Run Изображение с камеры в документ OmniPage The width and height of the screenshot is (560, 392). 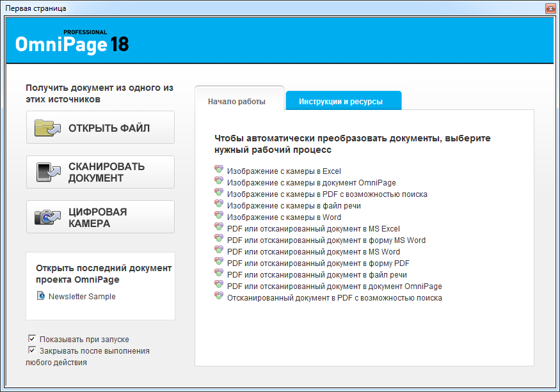click(x=312, y=182)
